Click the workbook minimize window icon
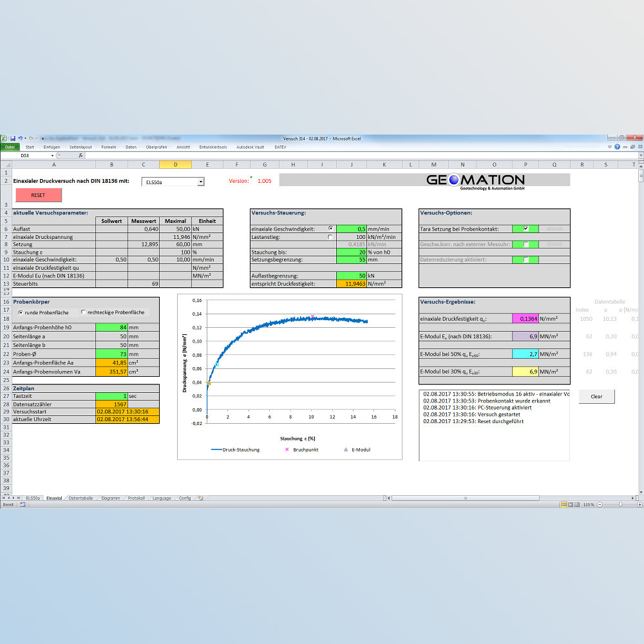 [x=625, y=147]
